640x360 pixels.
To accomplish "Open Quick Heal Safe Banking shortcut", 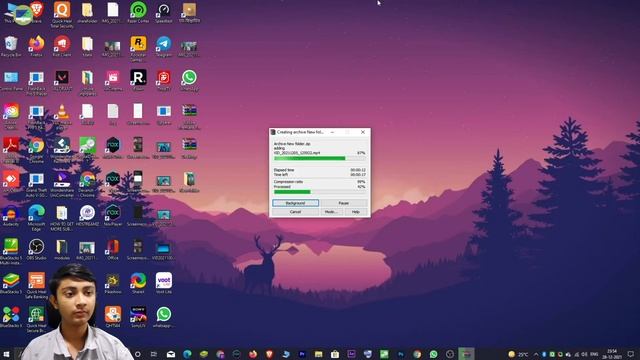I will [x=36, y=285].
